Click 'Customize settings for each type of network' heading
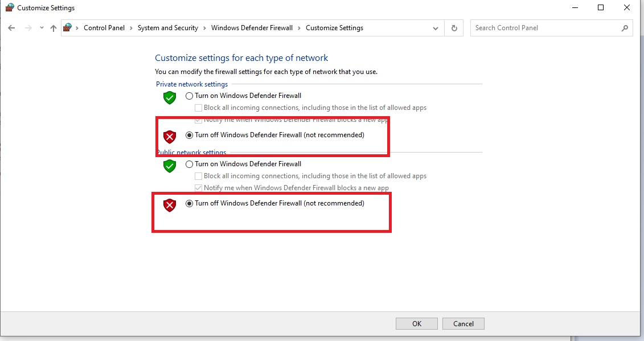The height and width of the screenshot is (341, 644). click(x=241, y=58)
